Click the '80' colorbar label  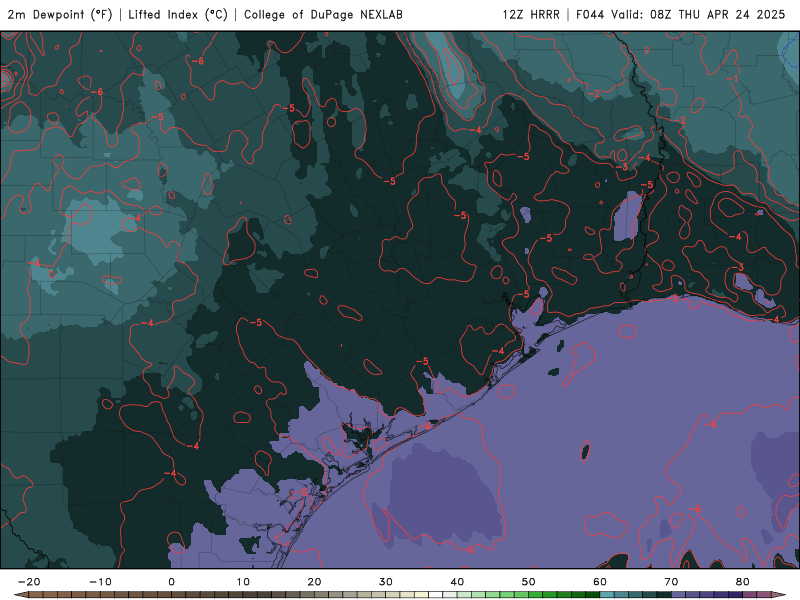point(743,582)
